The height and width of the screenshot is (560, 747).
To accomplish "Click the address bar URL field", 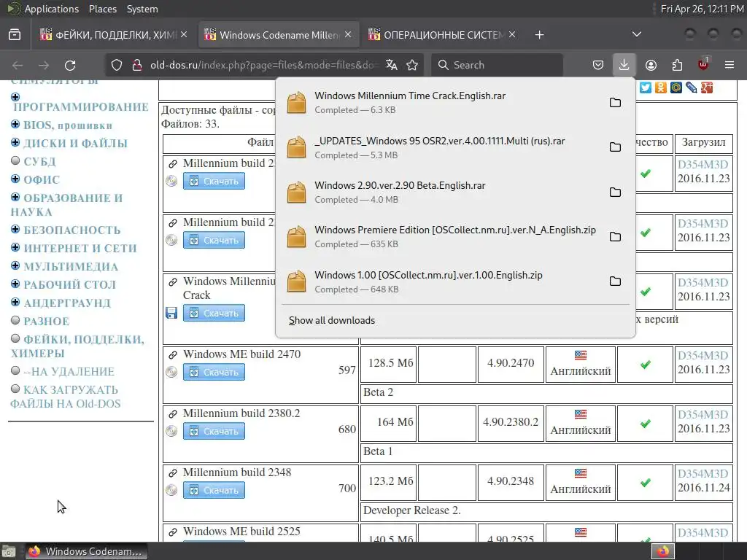I will click(264, 65).
